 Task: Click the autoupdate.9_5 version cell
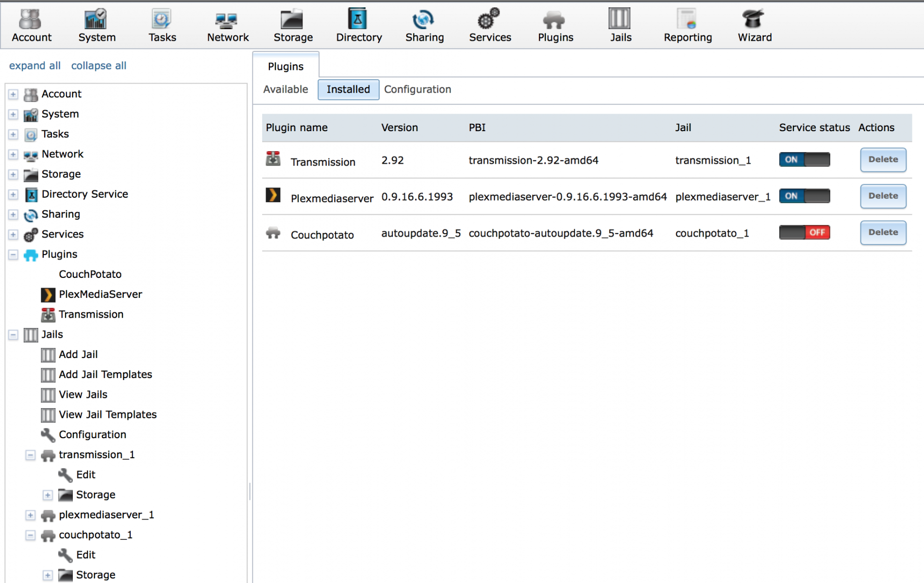click(x=421, y=233)
